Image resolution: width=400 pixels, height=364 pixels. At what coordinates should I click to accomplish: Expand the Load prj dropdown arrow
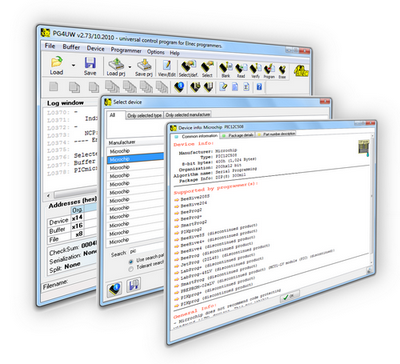click(130, 67)
